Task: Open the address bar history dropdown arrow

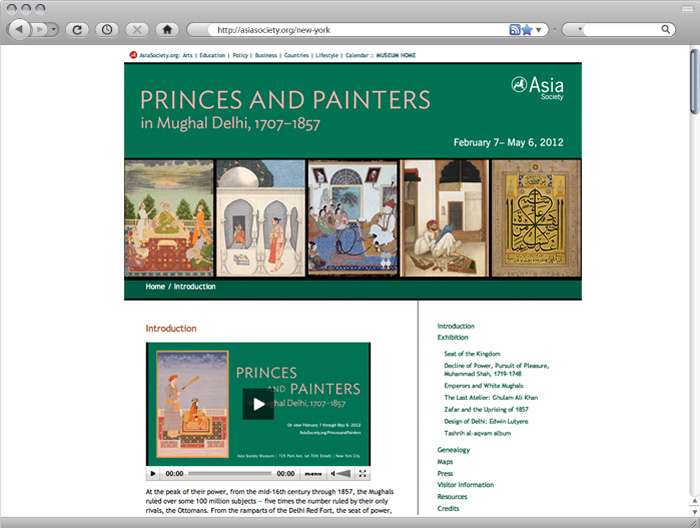Action: pos(538,30)
